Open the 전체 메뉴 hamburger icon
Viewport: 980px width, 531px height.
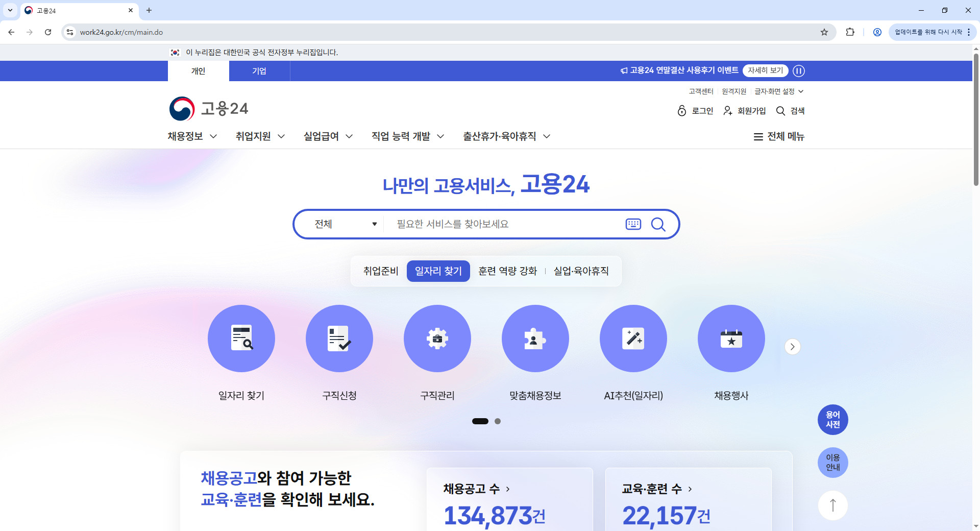click(x=758, y=136)
